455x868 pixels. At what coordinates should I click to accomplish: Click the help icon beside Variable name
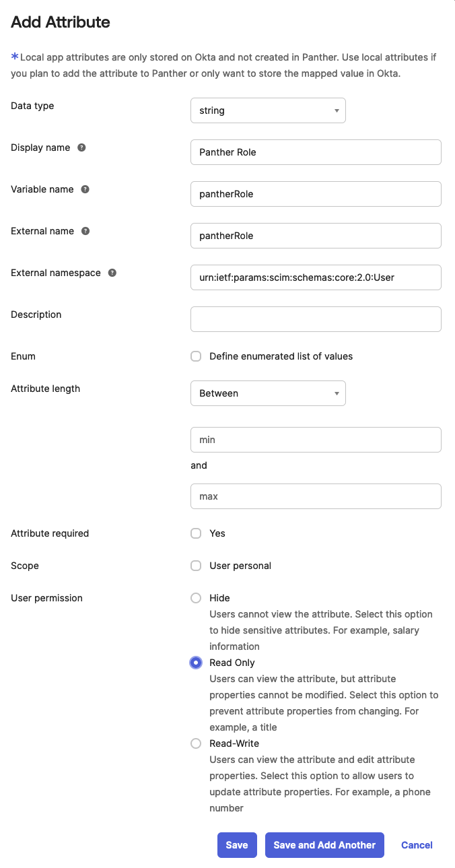(x=85, y=189)
